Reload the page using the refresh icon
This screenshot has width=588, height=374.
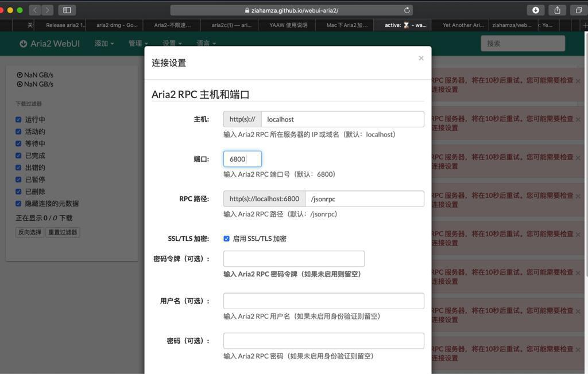(407, 10)
